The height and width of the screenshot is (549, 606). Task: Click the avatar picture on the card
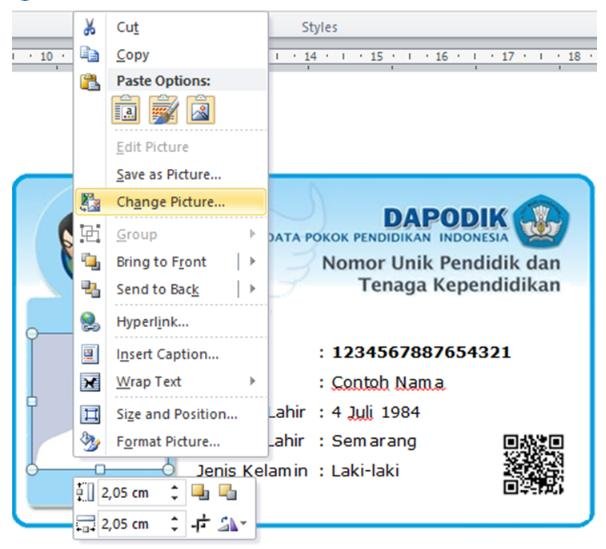click(x=65, y=243)
